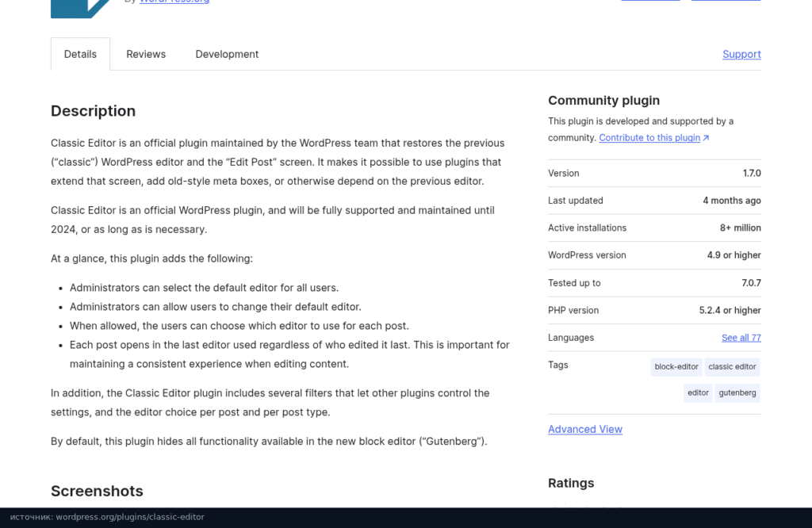Click the 'fully supported and maintained until 2024' paragraph
Image resolution: width=812 pixels, height=528 pixels.
pyautogui.click(x=273, y=220)
